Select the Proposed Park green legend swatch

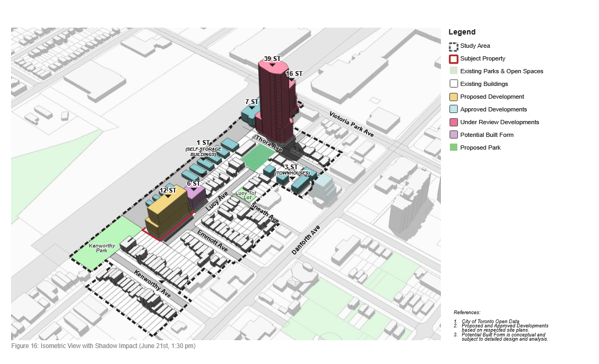[453, 148]
